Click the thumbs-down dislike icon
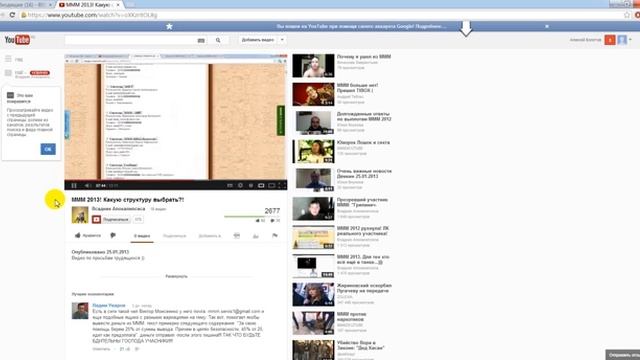This screenshot has width=640, height=360. pos(113,236)
